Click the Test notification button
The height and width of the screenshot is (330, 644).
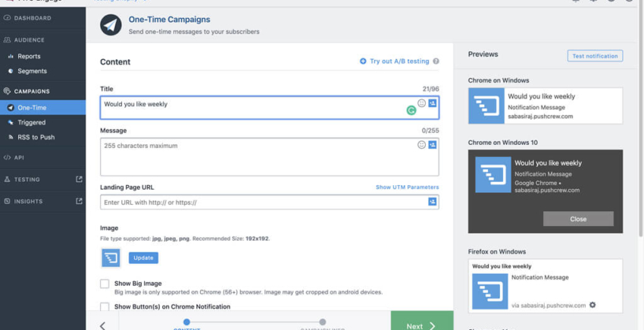(595, 56)
